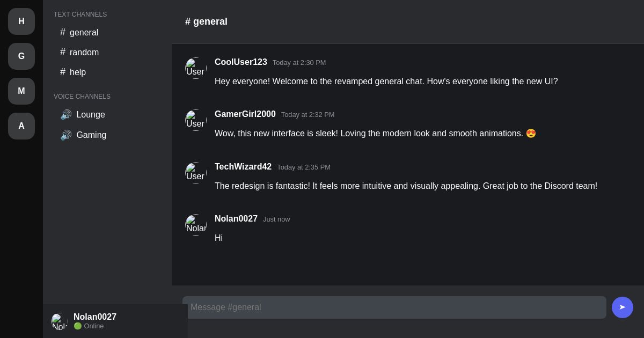Click the Lounge voice channel speaker icon
644x338 pixels.
[x=66, y=114]
